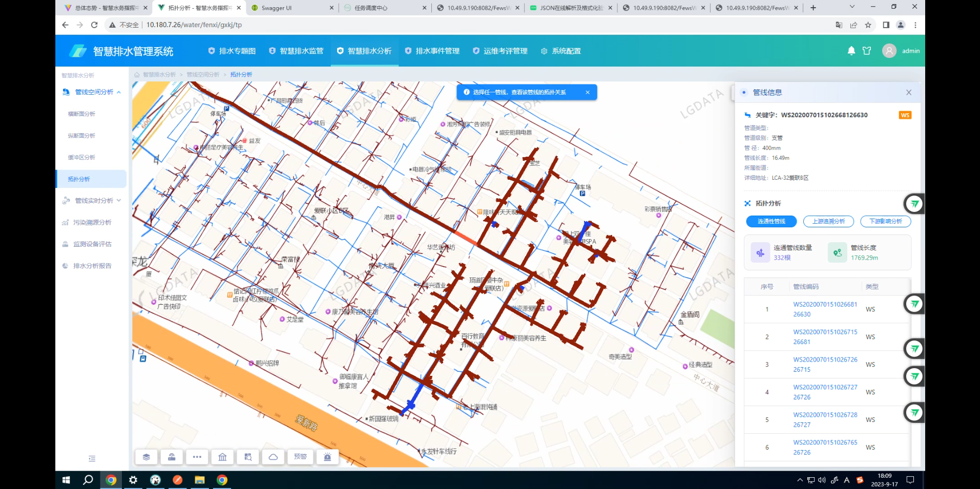Reload the page with the browser refresh button
980x489 pixels.
coord(94,25)
